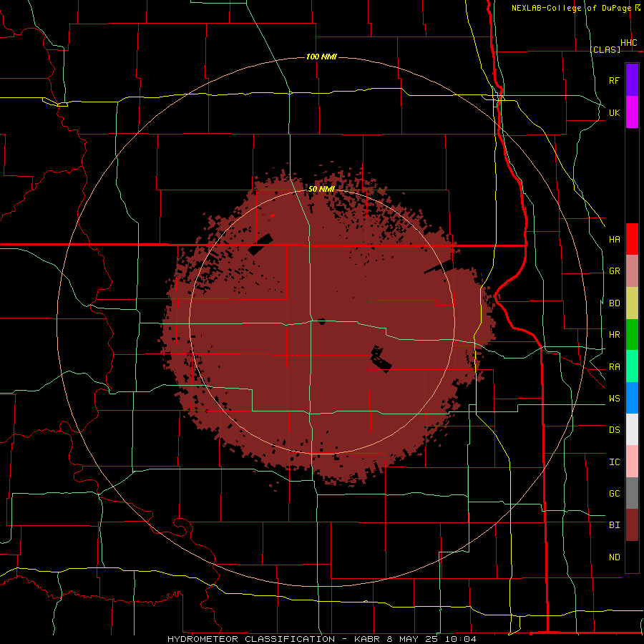Click the 'BD' legend label
Screen dimensions: 644x644
614,303
